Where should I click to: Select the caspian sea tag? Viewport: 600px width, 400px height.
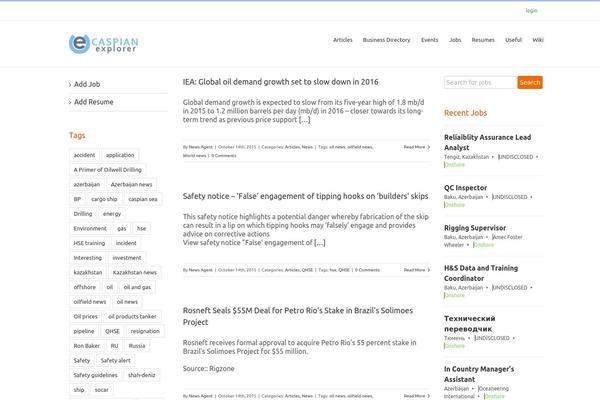point(143,199)
